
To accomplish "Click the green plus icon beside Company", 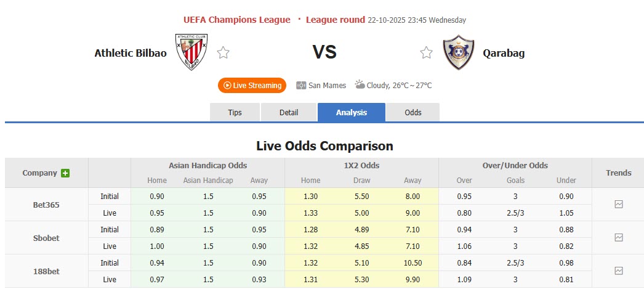I will tap(65, 173).
